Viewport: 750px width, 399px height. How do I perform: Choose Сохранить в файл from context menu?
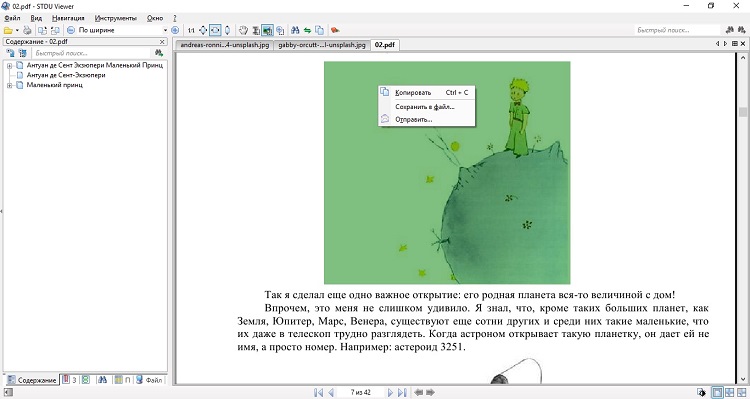point(425,107)
